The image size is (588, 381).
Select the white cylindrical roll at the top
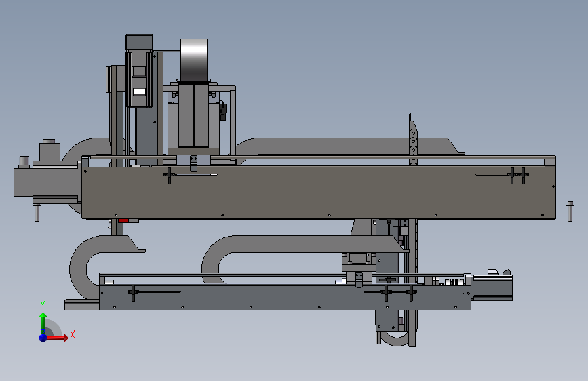(194, 60)
